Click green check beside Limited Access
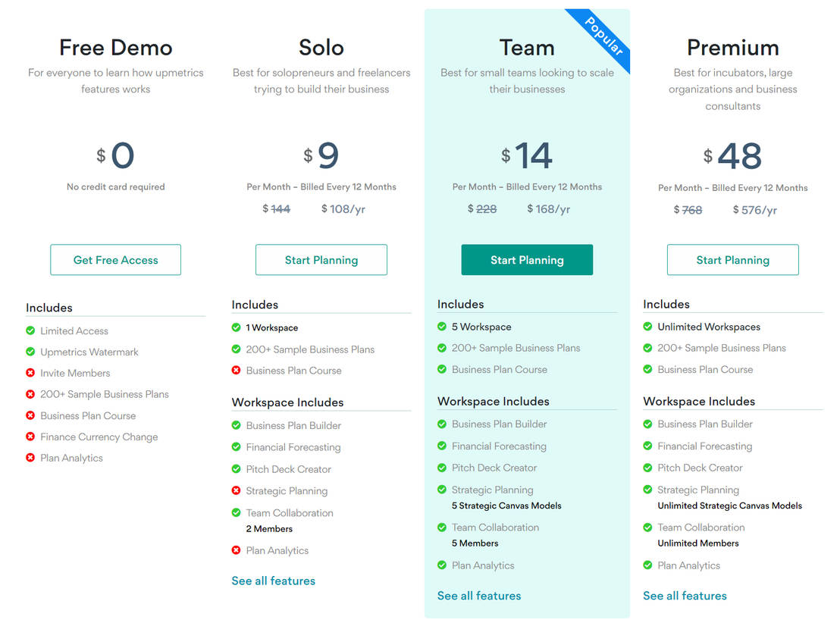Screen dimensions: 840x623 pos(30,330)
